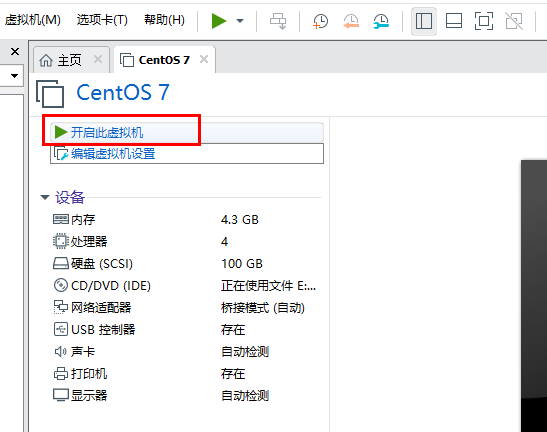
Task: Click 编辑虚拟机设置 link
Action: click(113, 154)
